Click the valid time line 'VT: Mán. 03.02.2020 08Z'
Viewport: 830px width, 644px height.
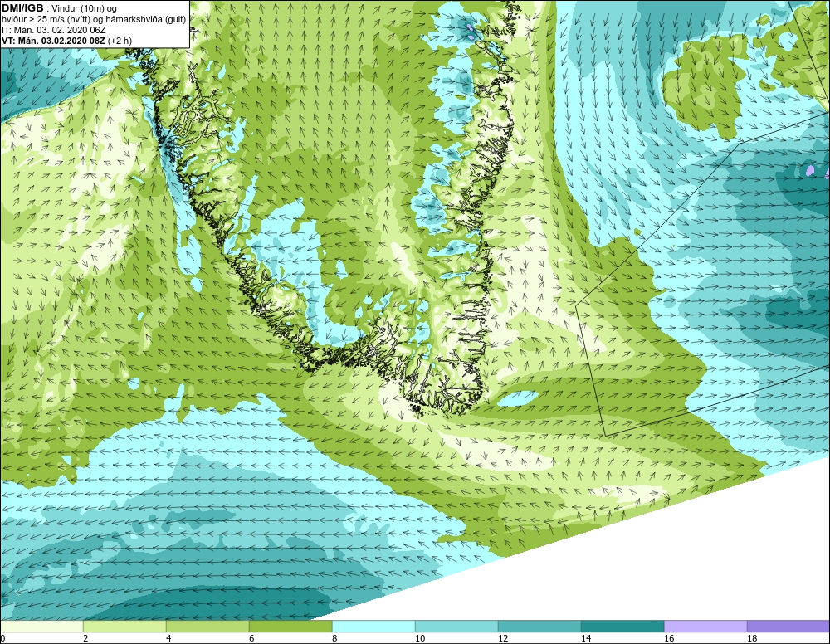tap(55, 40)
